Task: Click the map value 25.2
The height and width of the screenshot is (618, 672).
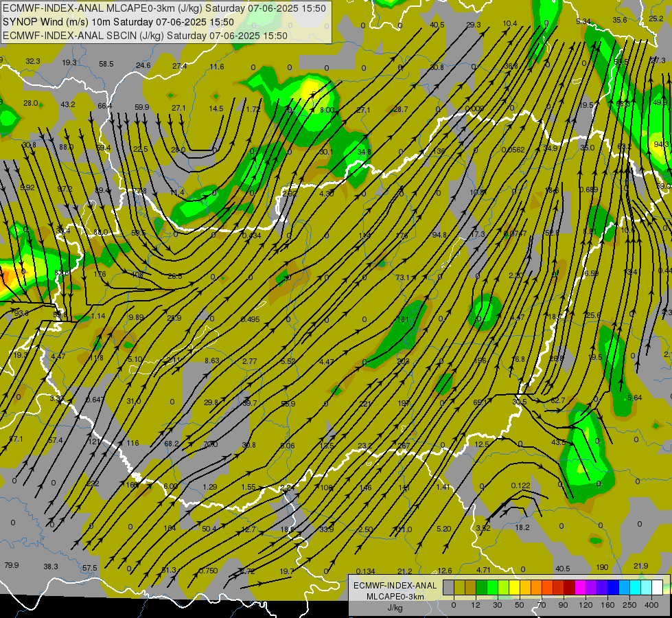Action: [x=656, y=19]
